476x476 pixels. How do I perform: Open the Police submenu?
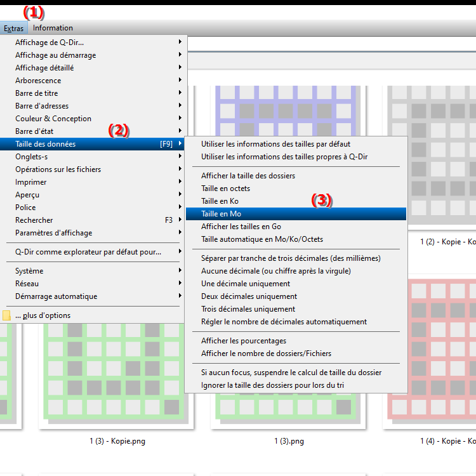tap(92, 208)
